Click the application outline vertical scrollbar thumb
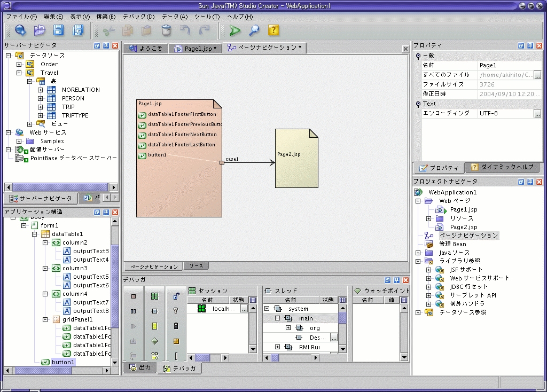The width and height of the screenshot is (547, 392). coord(115,286)
